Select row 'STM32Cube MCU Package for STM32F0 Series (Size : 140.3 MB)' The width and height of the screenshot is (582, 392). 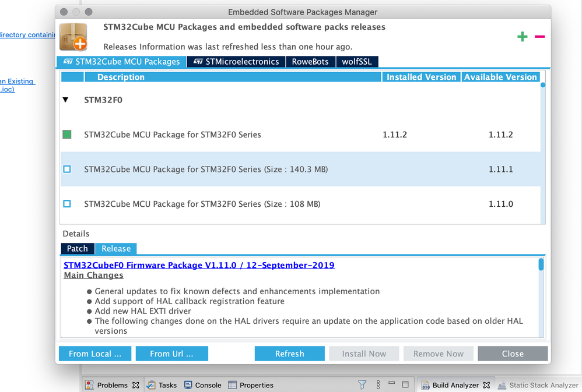tap(300, 169)
